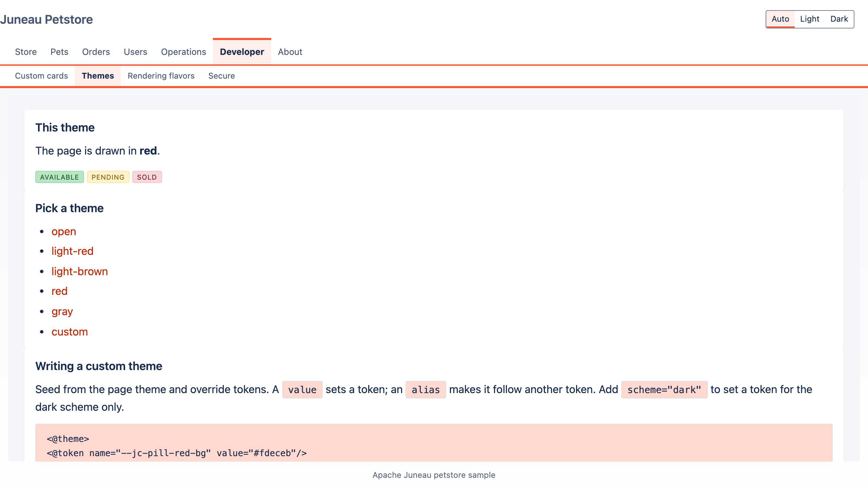Open the Store tab
Viewport: 868px width, 488px height.
26,52
